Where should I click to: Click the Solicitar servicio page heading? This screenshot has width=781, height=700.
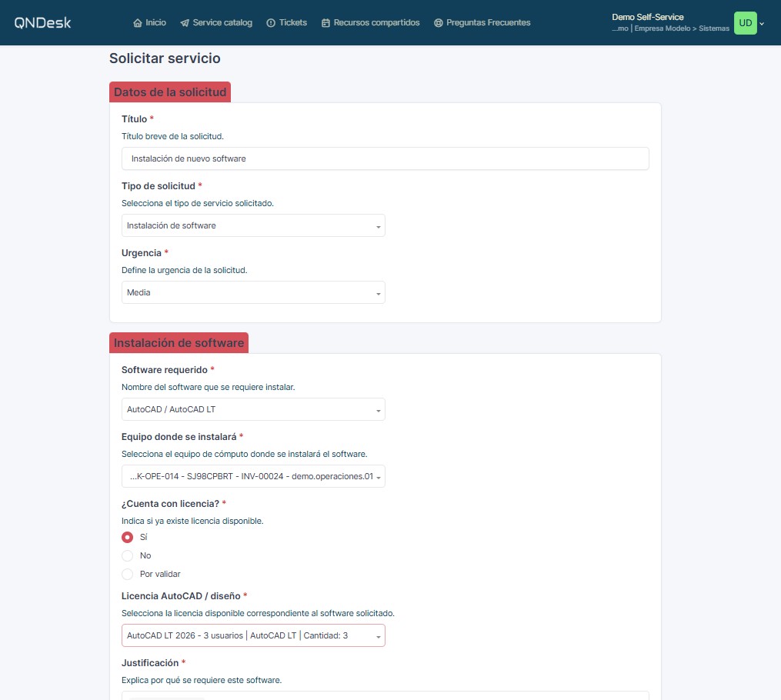165,58
